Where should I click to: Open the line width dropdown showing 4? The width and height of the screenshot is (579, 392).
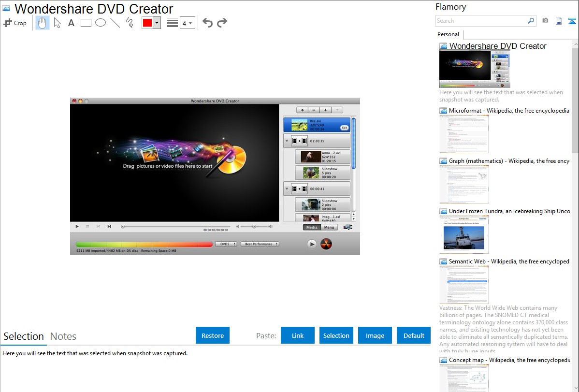[x=187, y=23]
